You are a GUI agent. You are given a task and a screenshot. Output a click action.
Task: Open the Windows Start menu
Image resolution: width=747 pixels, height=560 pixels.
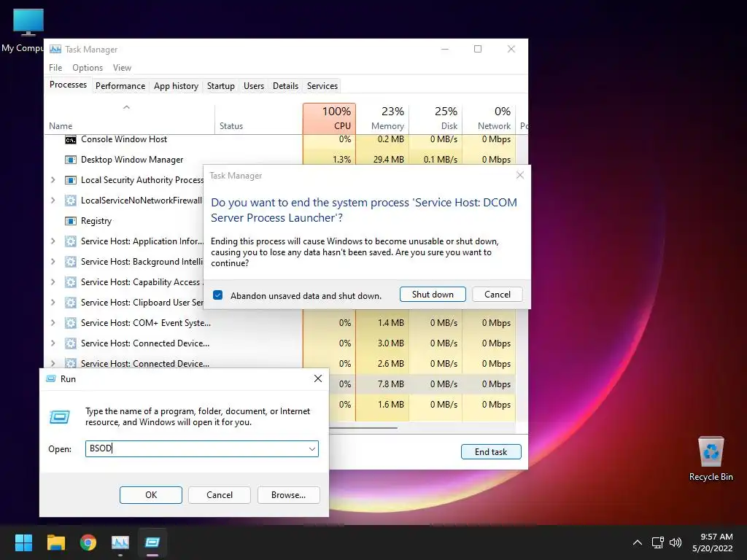click(23, 542)
